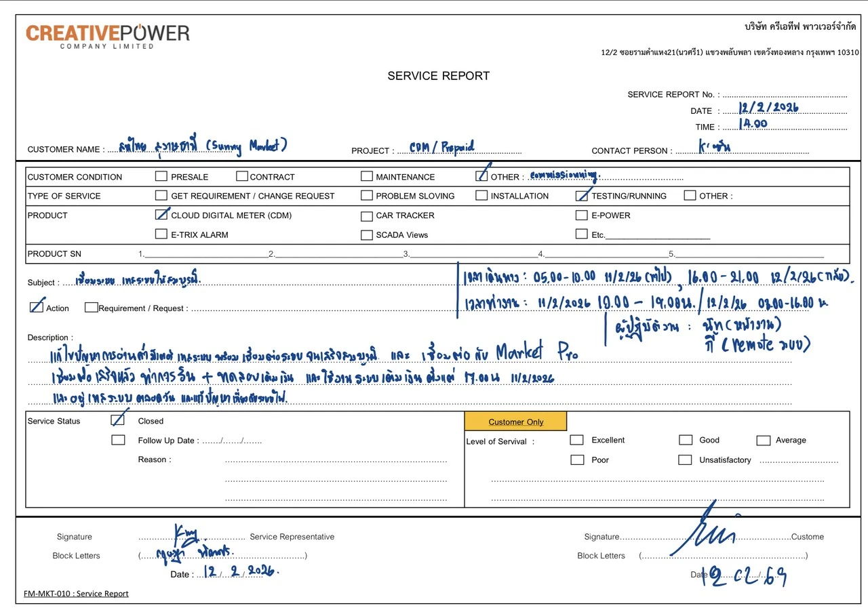The height and width of the screenshot is (612, 868).
Task: Uncheck the TESTING/RUNNING checkbox
Action: 582,195
